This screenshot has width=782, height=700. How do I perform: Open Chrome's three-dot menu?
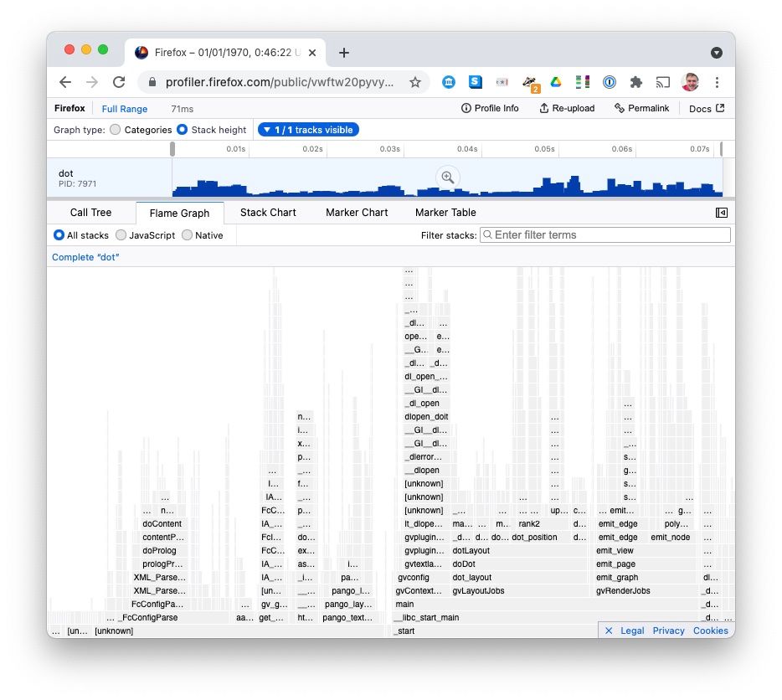[x=717, y=81]
